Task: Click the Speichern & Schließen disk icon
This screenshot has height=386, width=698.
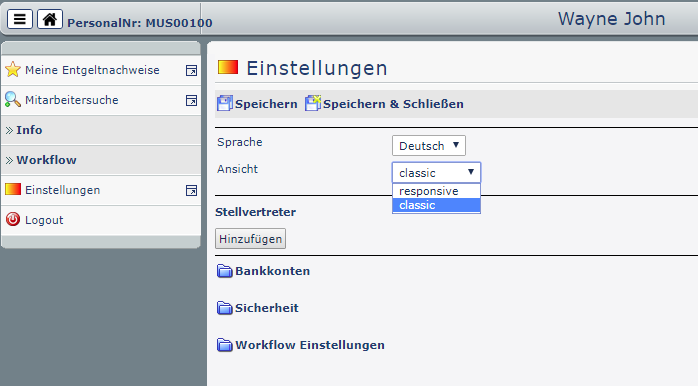Action: (x=313, y=103)
